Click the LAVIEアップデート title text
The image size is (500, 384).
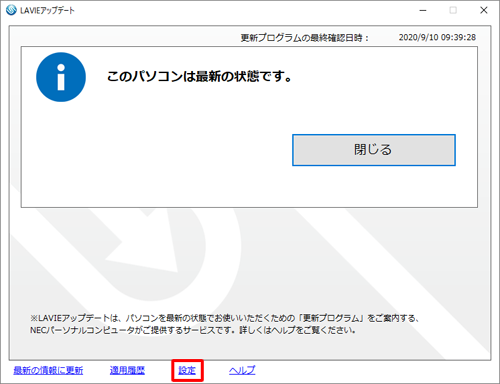pyautogui.click(x=47, y=10)
